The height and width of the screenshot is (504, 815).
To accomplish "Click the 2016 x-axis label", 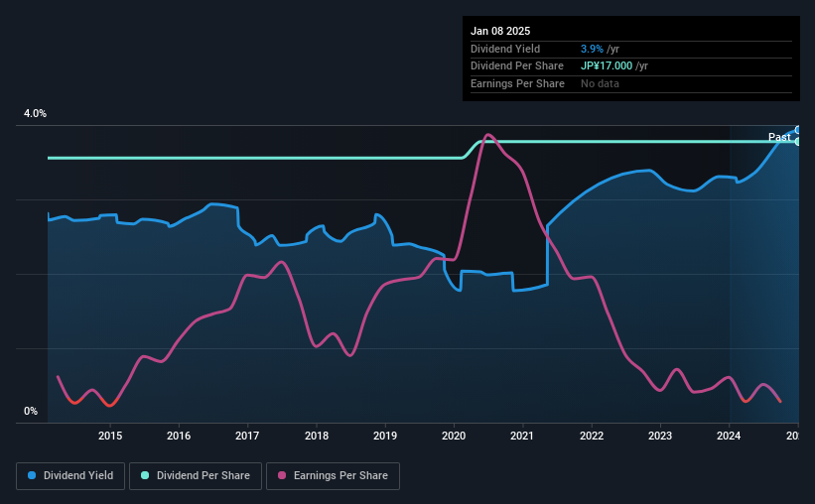I will [179, 436].
